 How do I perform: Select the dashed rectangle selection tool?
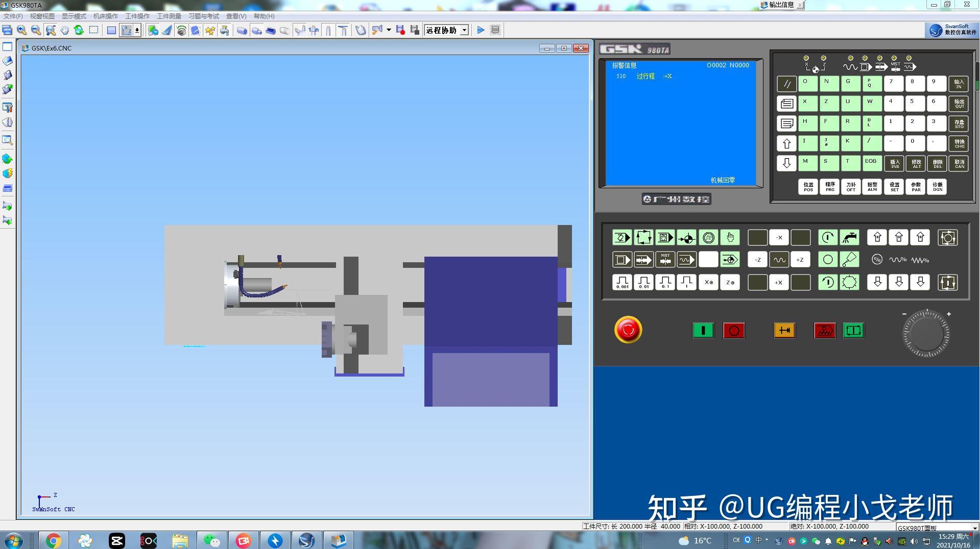coord(93,30)
